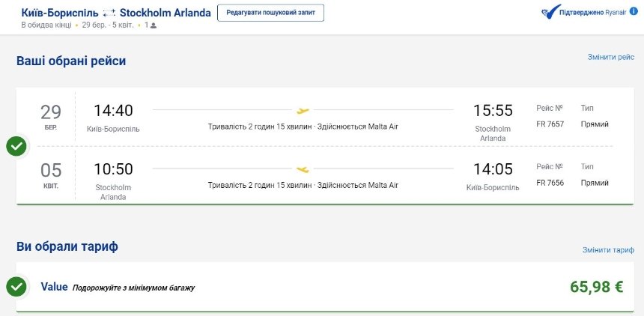Image resolution: width=644 pixels, height=316 pixels.
Task: Click the passenger count person icon
Action: tap(154, 25)
